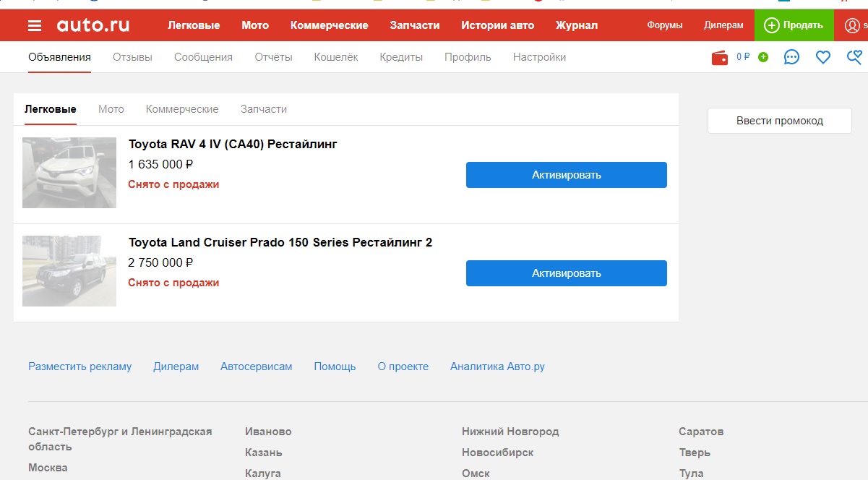Choose Нижний Новгород in the city list

point(510,432)
